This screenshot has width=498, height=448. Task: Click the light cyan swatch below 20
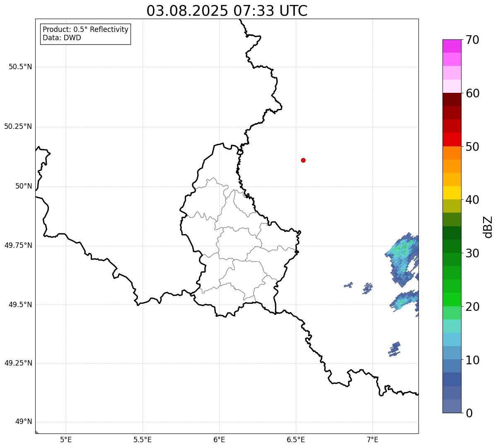pos(452,326)
